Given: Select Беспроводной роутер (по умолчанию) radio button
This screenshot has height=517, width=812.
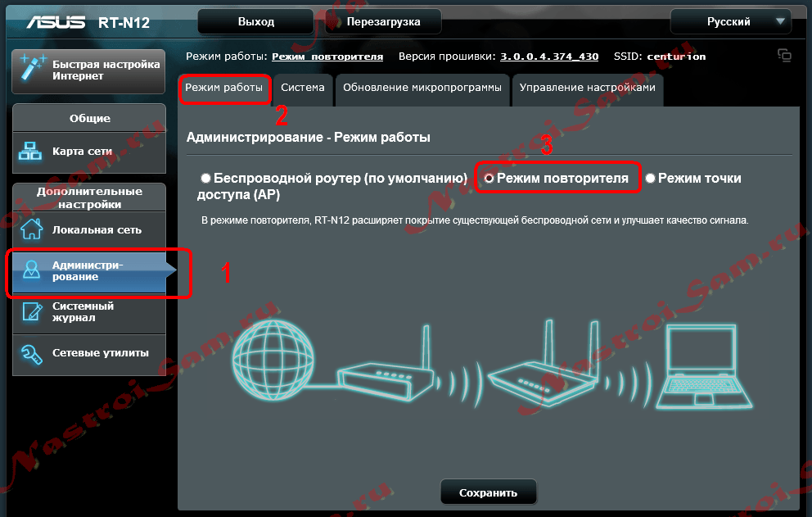Looking at the screenshot, I should tap(205, 178).
